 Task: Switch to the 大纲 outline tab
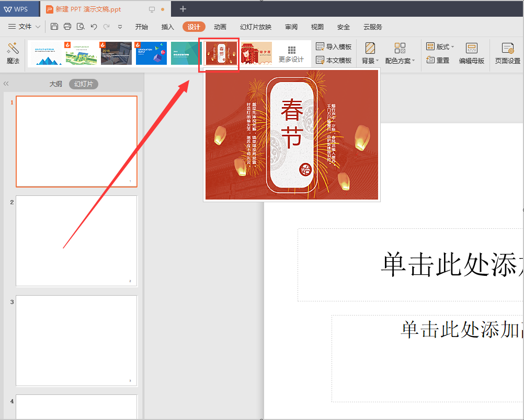point(56,84)
